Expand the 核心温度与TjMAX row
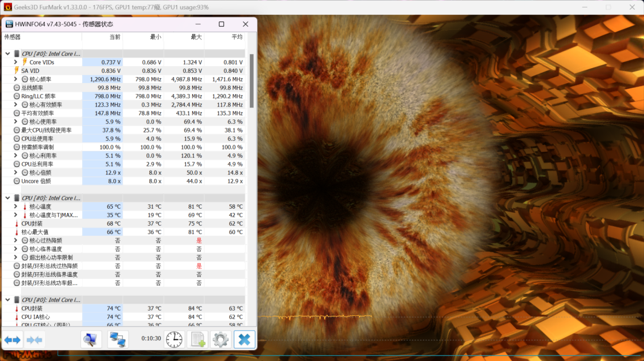The width and height of the screenshot is (644, 361). (16, 215)
